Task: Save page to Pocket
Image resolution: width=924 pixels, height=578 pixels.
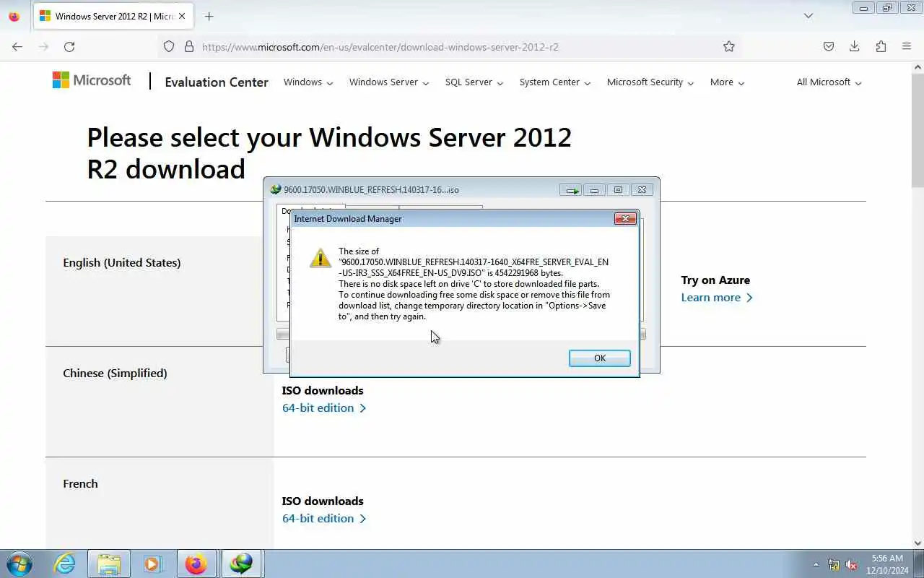Action: 829,46
